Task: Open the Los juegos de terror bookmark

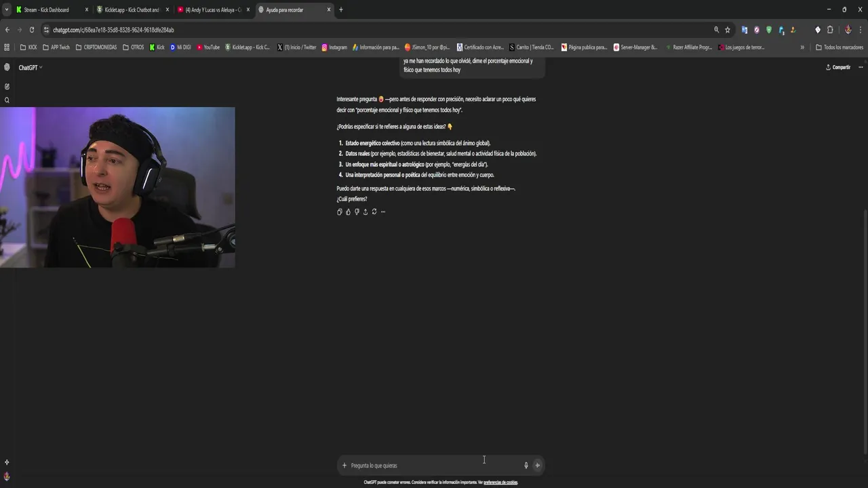Action: [741, 47]
